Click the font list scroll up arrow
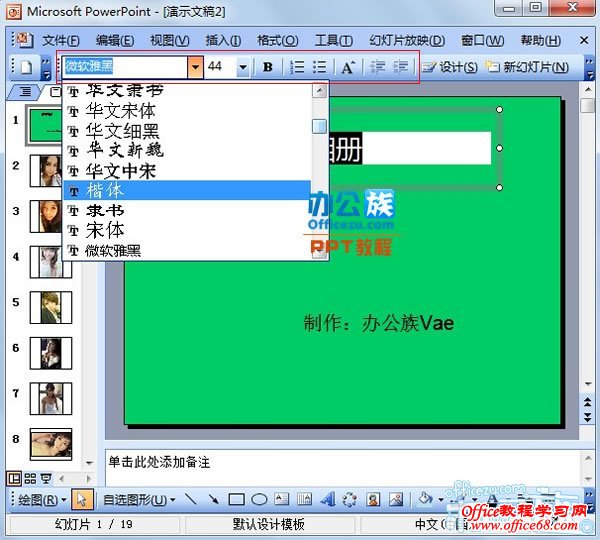The height and width of the screenshot is (540, 600). [x=320, y=91]
